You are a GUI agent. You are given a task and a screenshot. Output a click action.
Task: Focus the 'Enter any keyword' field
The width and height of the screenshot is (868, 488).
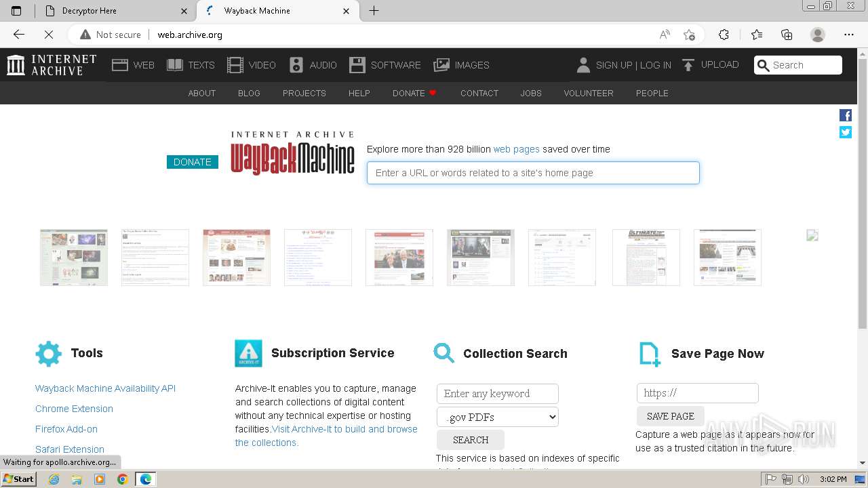[498, 394]
